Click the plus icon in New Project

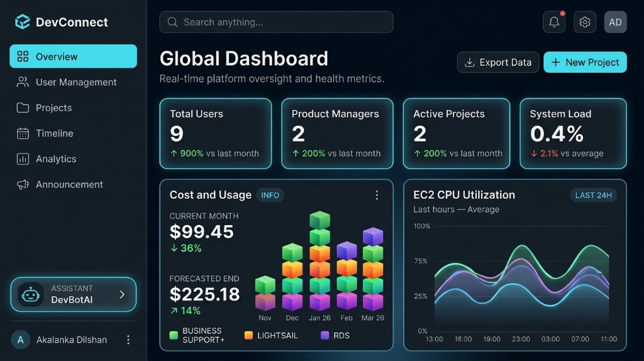555,62
